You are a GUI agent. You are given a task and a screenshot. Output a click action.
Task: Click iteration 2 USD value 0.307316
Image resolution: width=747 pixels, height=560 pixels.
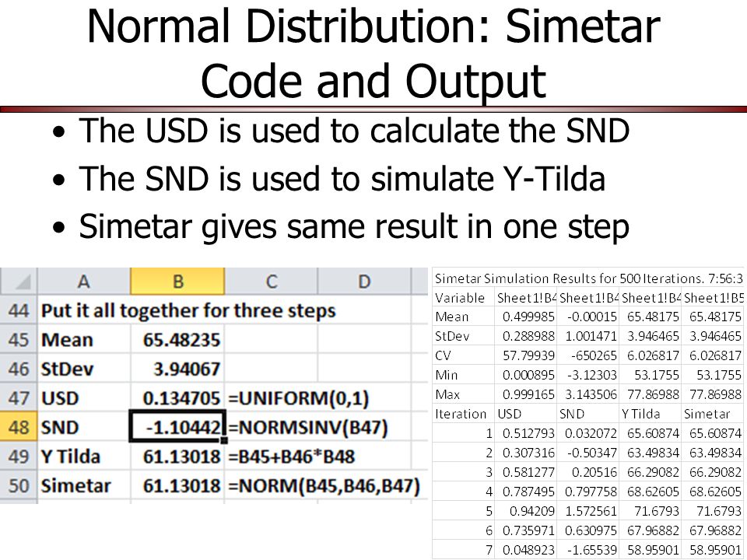click(528, 453)
